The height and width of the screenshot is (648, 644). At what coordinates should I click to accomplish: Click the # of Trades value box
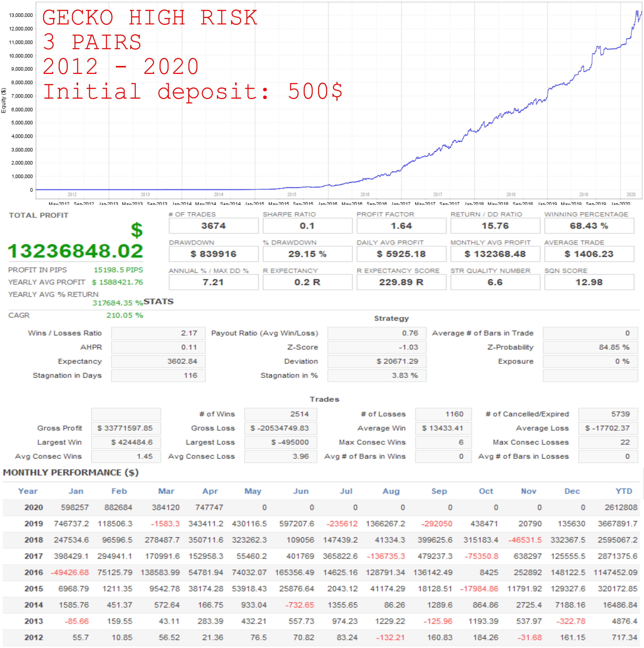click(x=213, y=226)
